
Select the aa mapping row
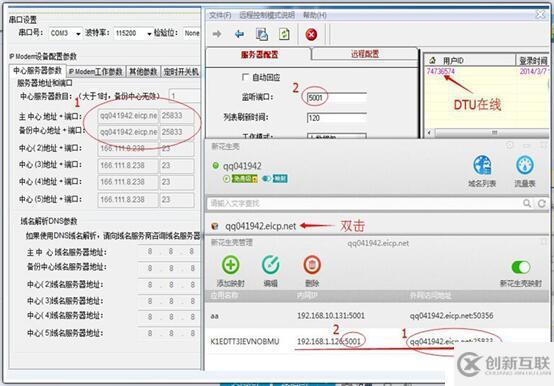click(x=377, y=316)
